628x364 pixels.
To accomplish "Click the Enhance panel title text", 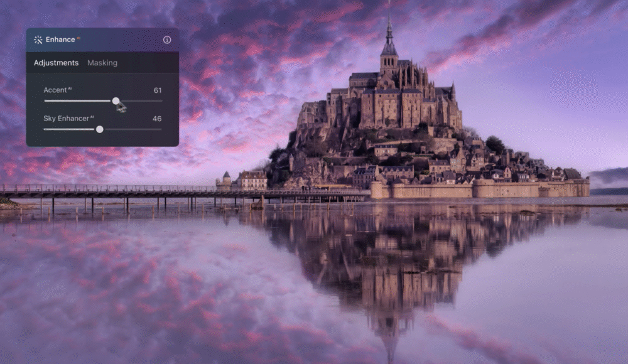I will [x=60, y=40].
